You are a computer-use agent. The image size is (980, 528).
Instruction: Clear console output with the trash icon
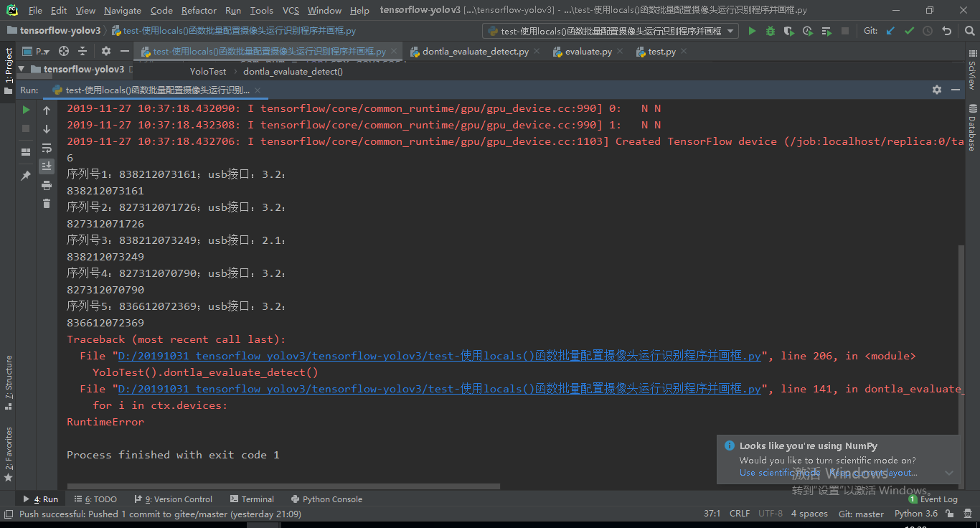(x=47, y=203)
